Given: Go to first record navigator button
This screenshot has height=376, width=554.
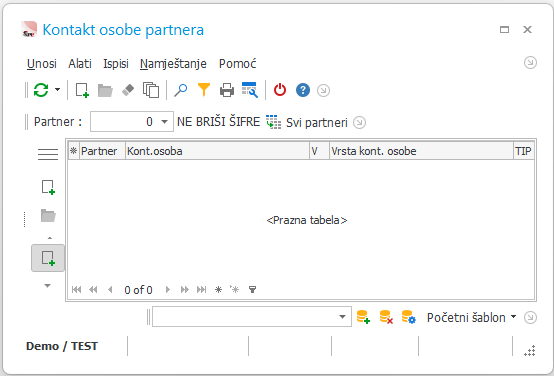Looking at the screenshot, I should pyautogui.click(x=76, y=290).
